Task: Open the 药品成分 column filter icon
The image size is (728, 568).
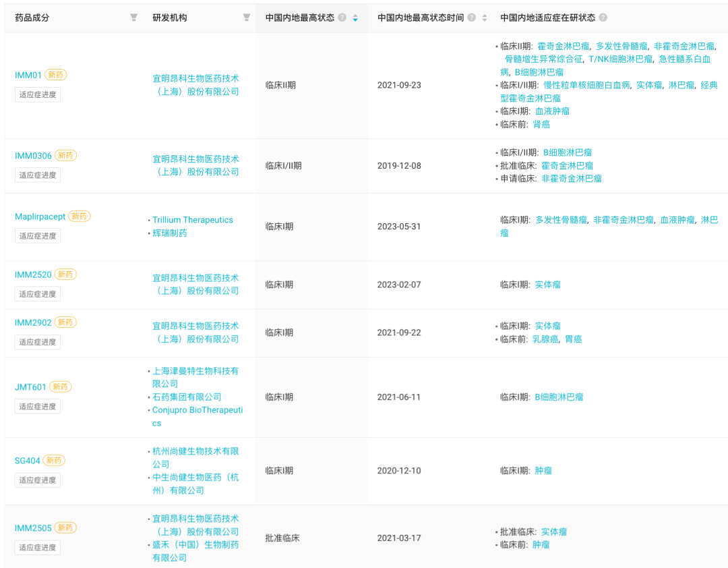Action: click(133, 18)
